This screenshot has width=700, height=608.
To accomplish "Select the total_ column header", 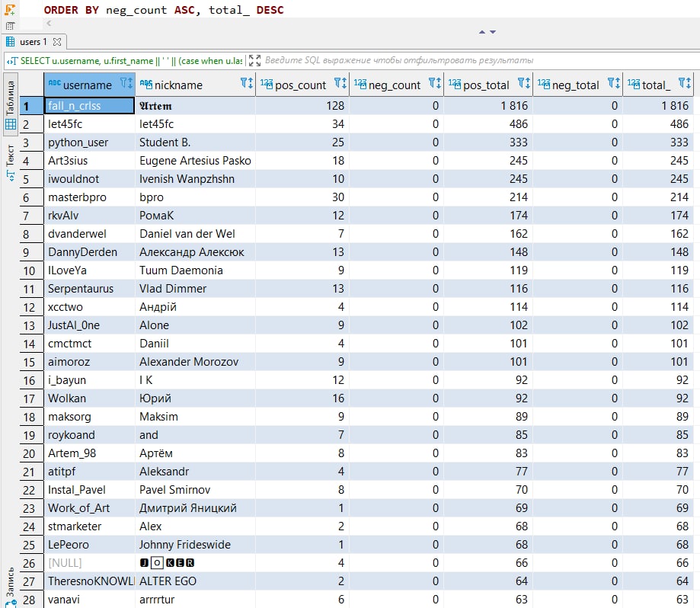I will click(x=658, y=85).
